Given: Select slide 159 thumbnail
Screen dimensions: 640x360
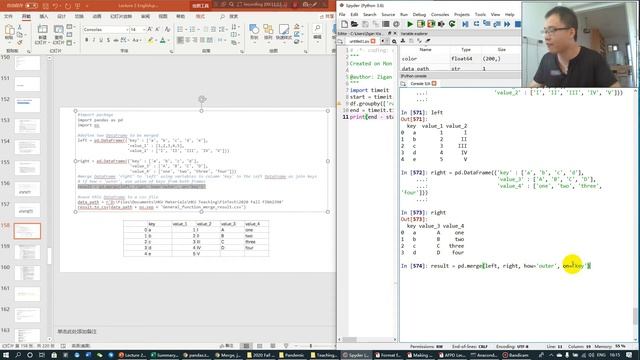Looking at the screenshot, I should (x=27, y=252).
